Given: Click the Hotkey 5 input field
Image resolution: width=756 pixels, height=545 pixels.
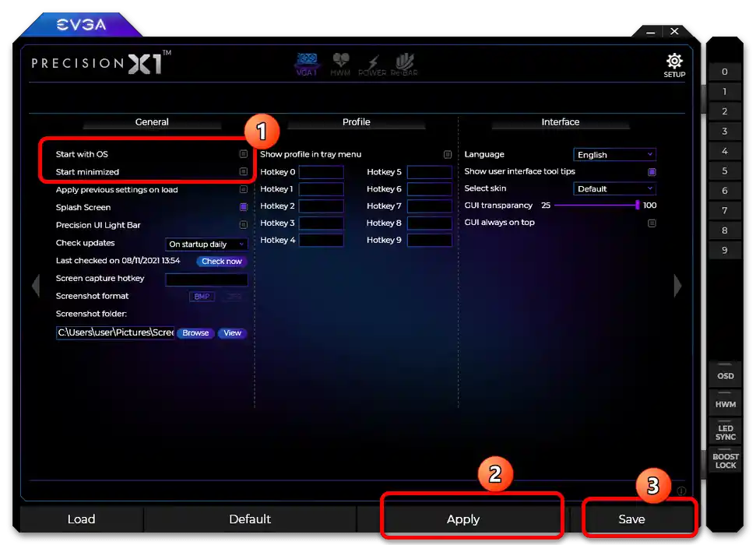Looking at the screenshot, I should [430, 172].
